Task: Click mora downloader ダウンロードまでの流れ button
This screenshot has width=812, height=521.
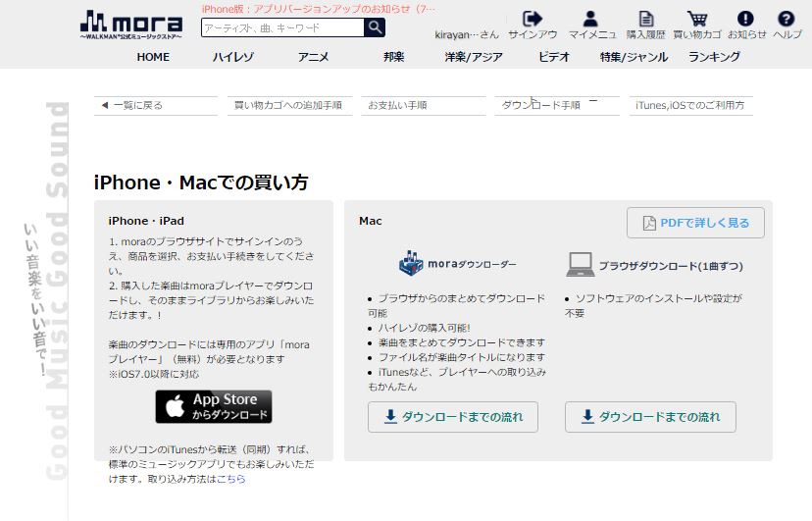Action: click(x=453, y=417)
